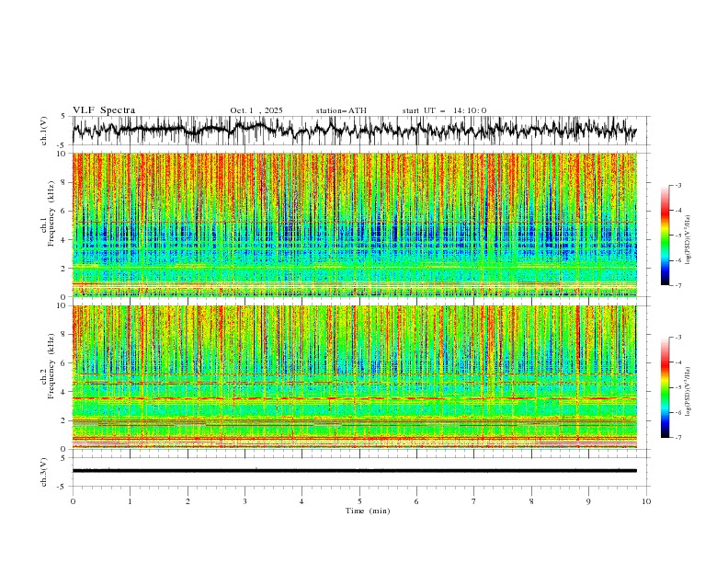The height and width of the screenshot is (563, 728).
Task: Click the ch.2 frequency tick label '8'
Action: [x=64, y=335]
